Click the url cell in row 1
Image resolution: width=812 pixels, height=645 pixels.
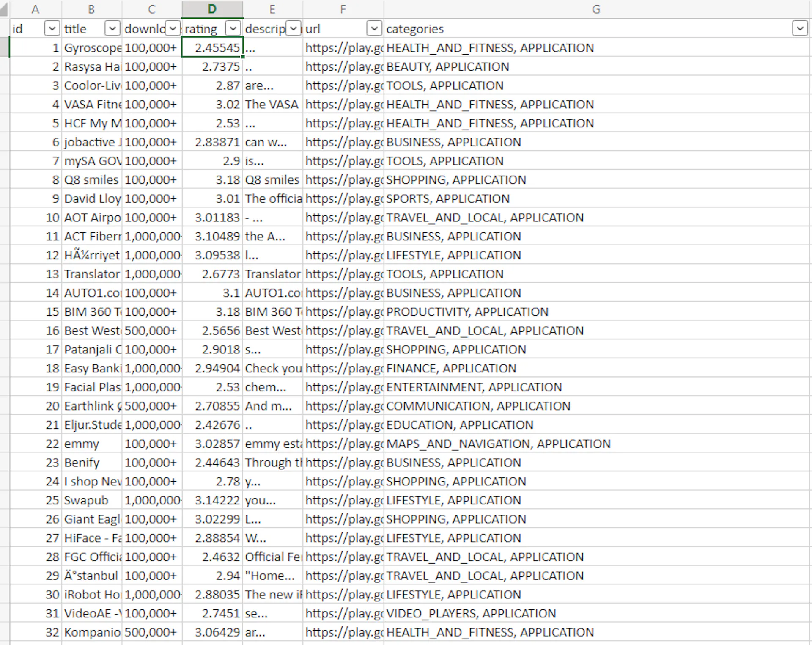343,47
